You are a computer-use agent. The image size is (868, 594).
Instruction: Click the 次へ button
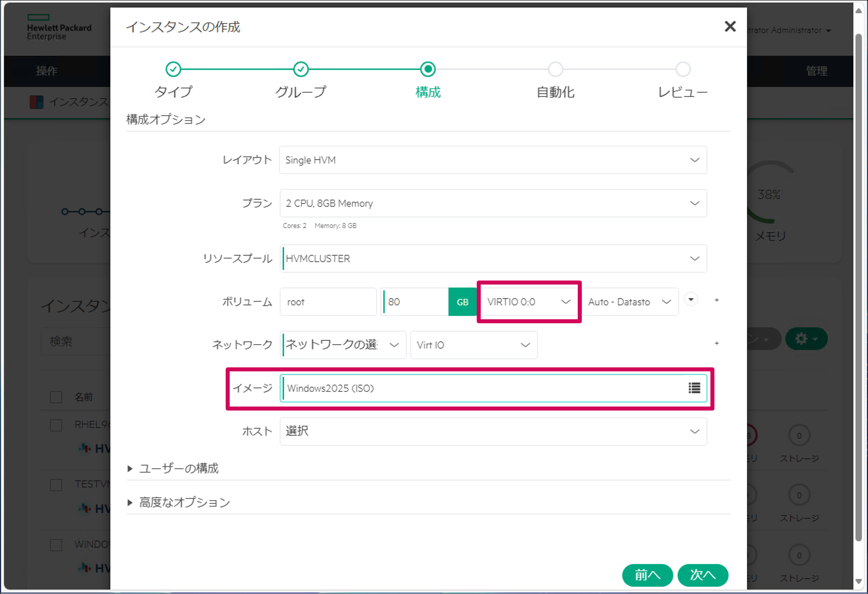[702, 575]
